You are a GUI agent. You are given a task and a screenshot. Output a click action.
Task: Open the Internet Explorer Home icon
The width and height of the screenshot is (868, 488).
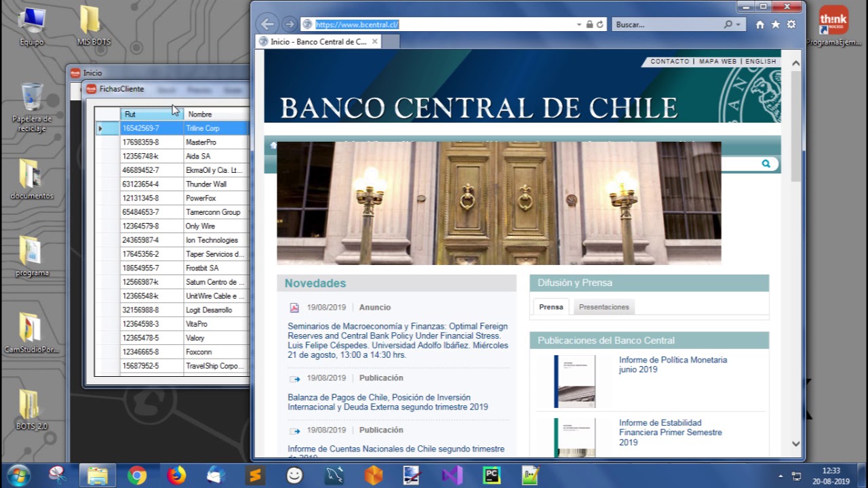tap(760, 24)
